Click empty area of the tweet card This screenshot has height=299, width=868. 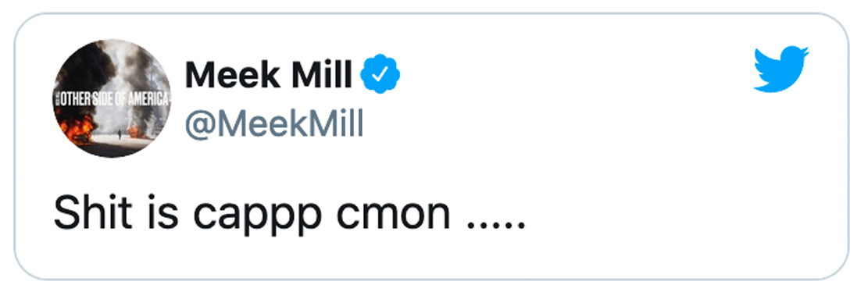tap(609, 166)
